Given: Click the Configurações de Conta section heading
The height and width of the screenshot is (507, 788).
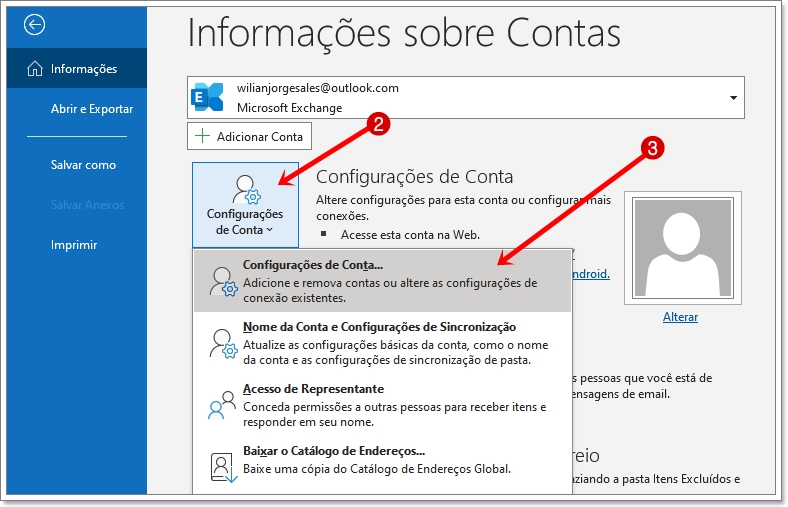Looking at the screenshot, I should point(415,176).
